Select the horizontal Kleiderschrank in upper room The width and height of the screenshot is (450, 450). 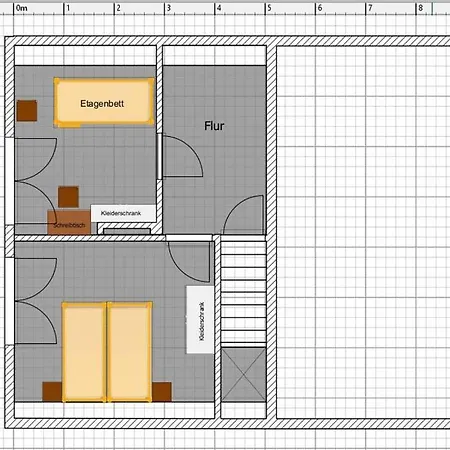click(123, 213)
